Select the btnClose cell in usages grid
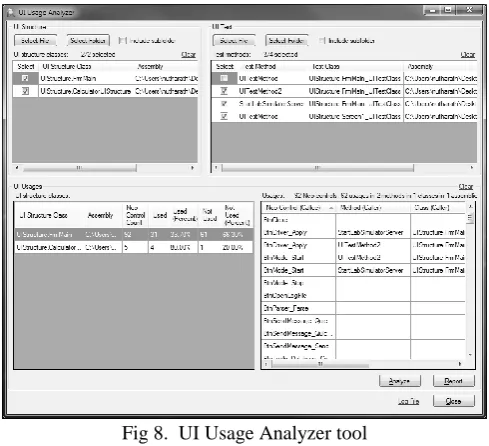Viewport: 489px width, 446px height. point(298,220)
